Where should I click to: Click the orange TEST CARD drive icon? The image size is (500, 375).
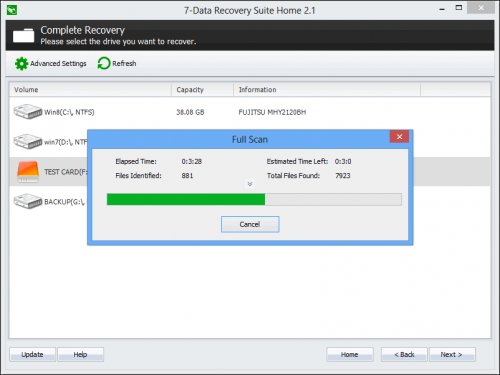(x=28, y=172)
